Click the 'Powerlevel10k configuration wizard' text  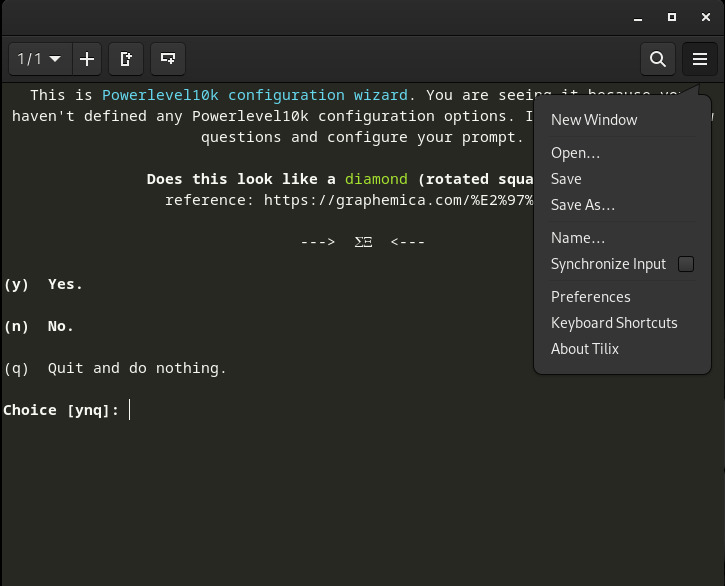click(x=255, y=95)
